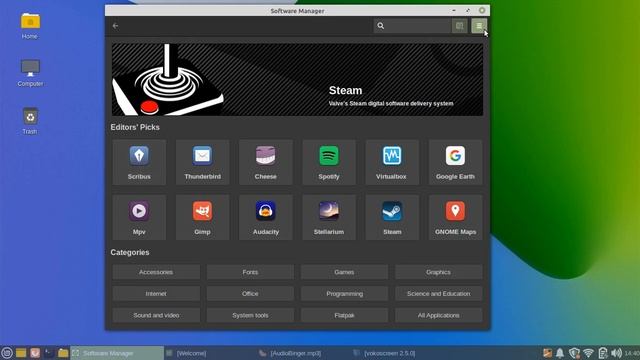Select the Virtualbox app tile
Screen dimensions: 640x360
[392, 162]
